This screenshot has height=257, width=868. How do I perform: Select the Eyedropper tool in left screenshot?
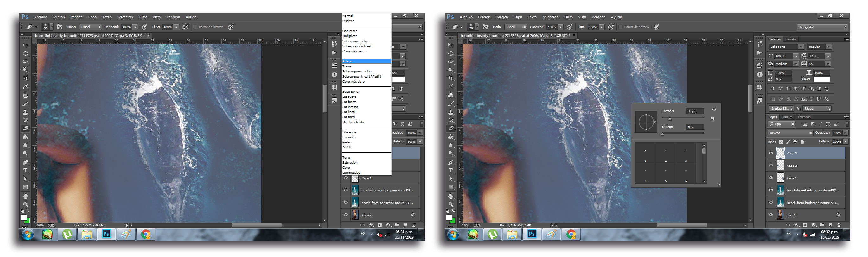click(x=25, y=87)
